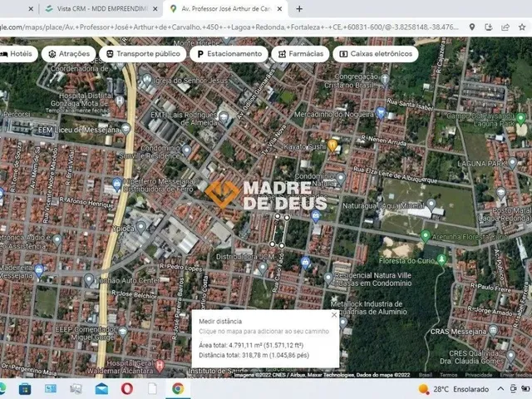Select the EEM Liceu de Messejana pin
The height and width of the screenshot is (399, 532).
click(126, 129)
